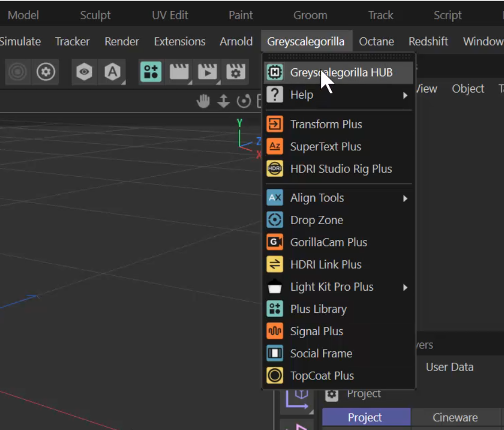The image size is (504, 430).
Task: Expand the Help submenu arrow
Action: click(406, 95)
